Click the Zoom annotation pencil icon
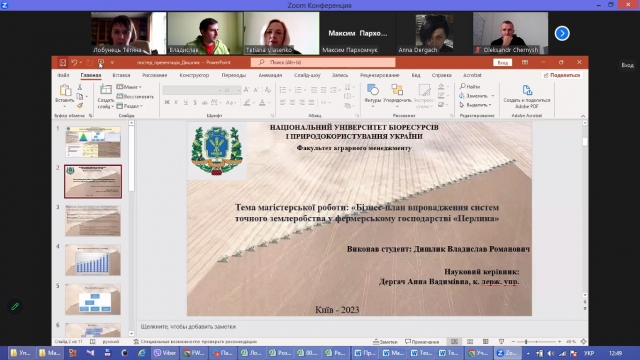Image resolution: width=640 pixels, height=360 pixels. [x=15, y=306]
